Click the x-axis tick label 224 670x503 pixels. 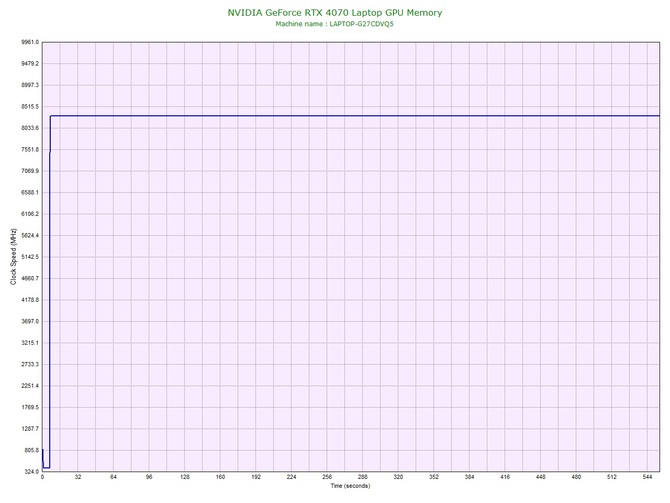pyautogui.click(x=291, y=477)
